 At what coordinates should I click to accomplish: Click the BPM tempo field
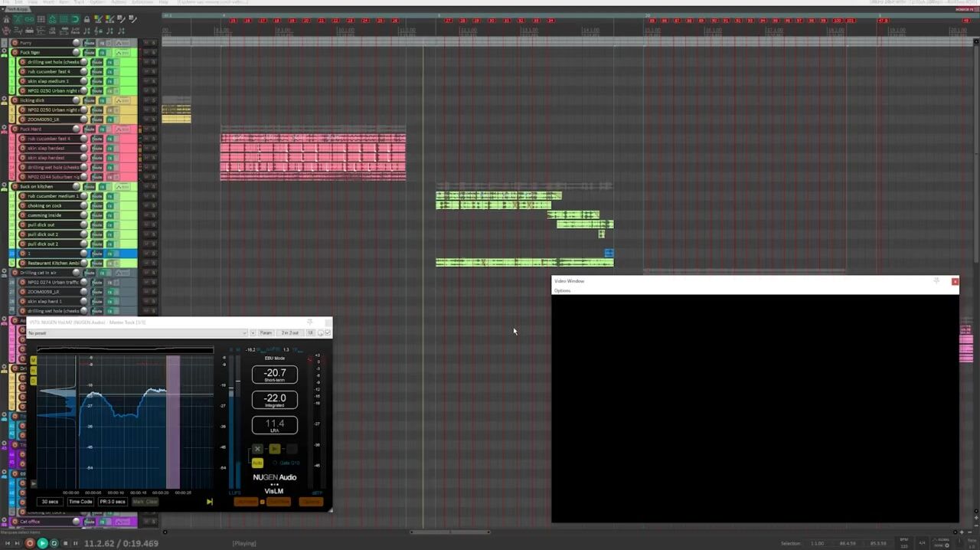tap(904, 543)
